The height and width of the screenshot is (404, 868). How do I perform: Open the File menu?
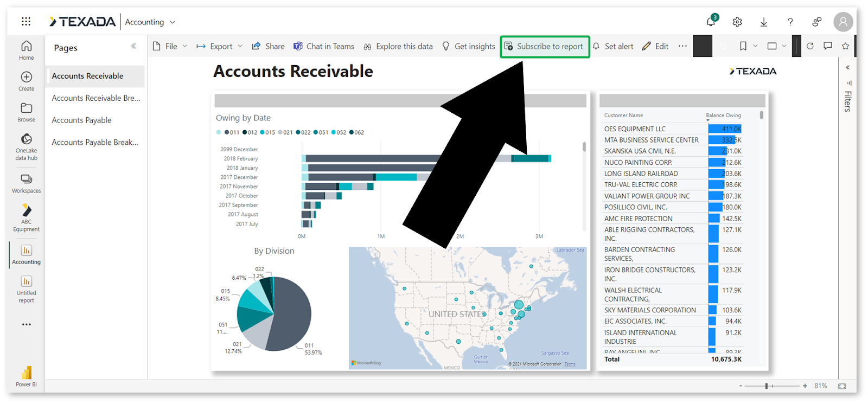[x=170, y=46]
